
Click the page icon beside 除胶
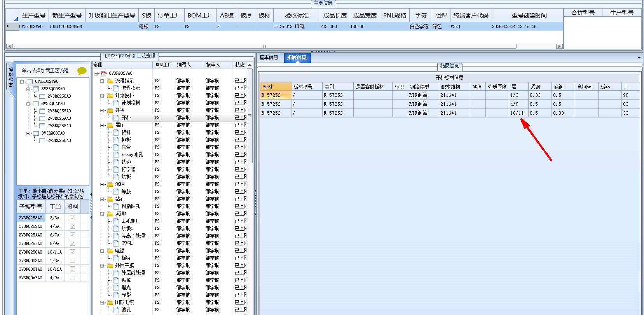(116, 192)
